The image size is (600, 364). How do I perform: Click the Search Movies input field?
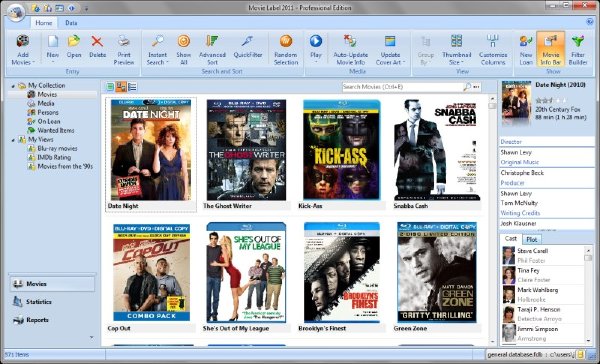[x=403, y=87]
